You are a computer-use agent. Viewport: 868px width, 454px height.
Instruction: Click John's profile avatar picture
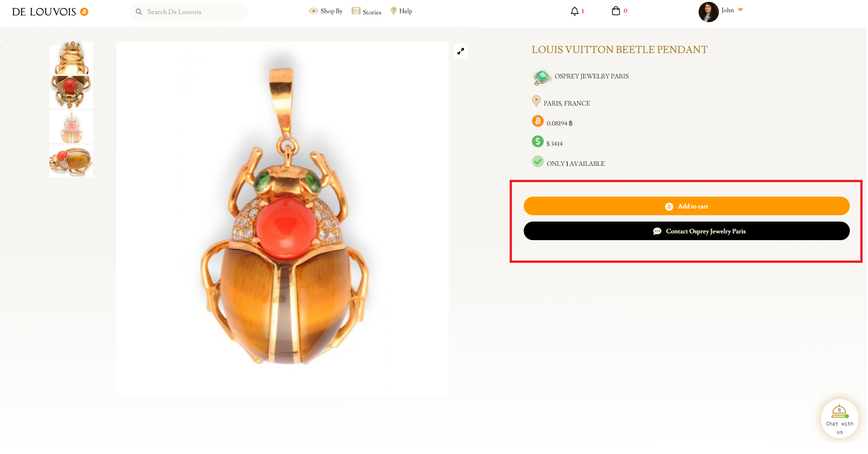click(708, 12)
